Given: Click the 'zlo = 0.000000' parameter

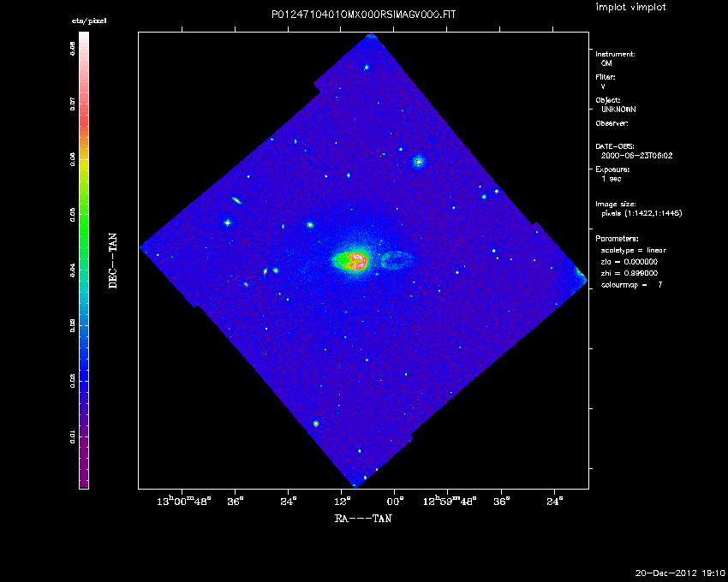Looking at the screenshot, I should (630, 262).
